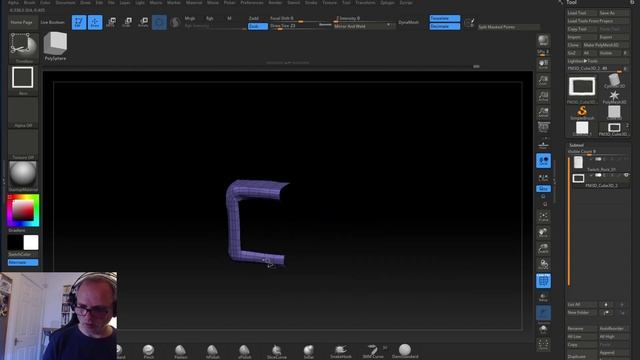Click the Scroll canvas icon
Screen dimensions: 640x360
coord(543,64)
